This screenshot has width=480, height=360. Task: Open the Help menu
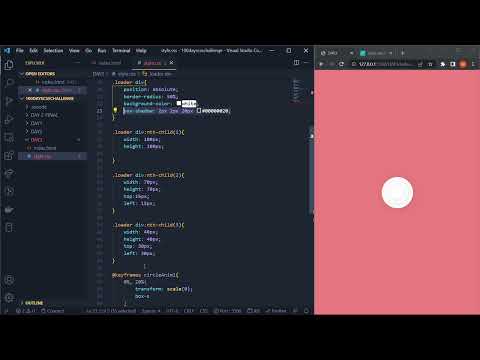(141, 51)
